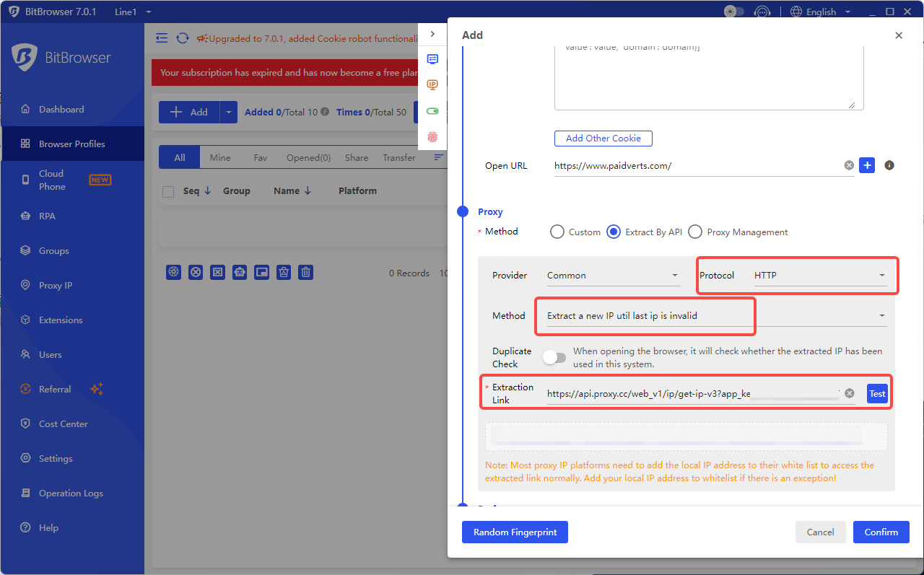Image resolution: width=924 pixels, height=575 pixels.
Task: Open the English language dropdown
Action: coord(829,12)
